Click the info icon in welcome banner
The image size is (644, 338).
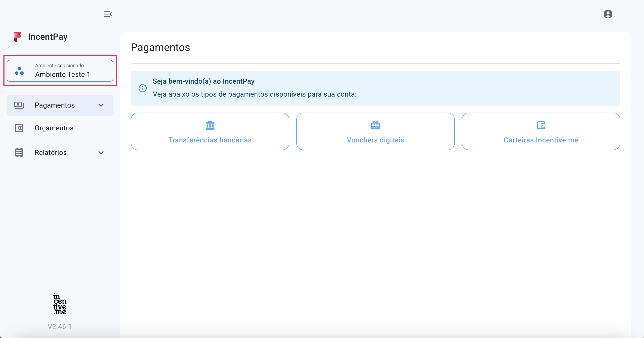[142, 88]
